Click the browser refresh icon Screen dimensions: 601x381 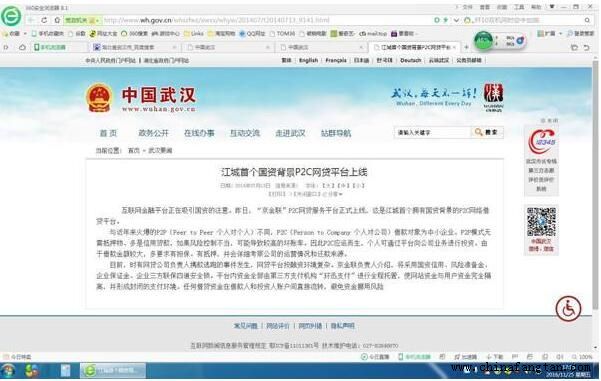[44, 20]
